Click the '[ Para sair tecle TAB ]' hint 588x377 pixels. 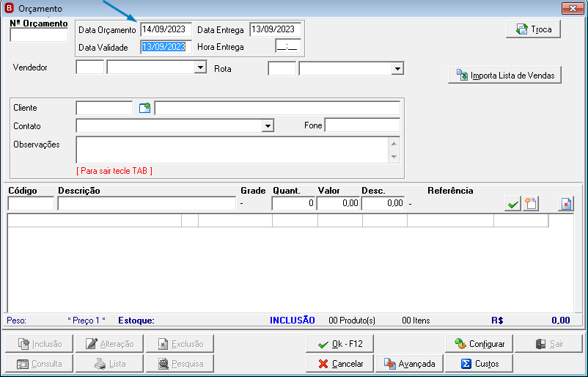tap(114, 171)
